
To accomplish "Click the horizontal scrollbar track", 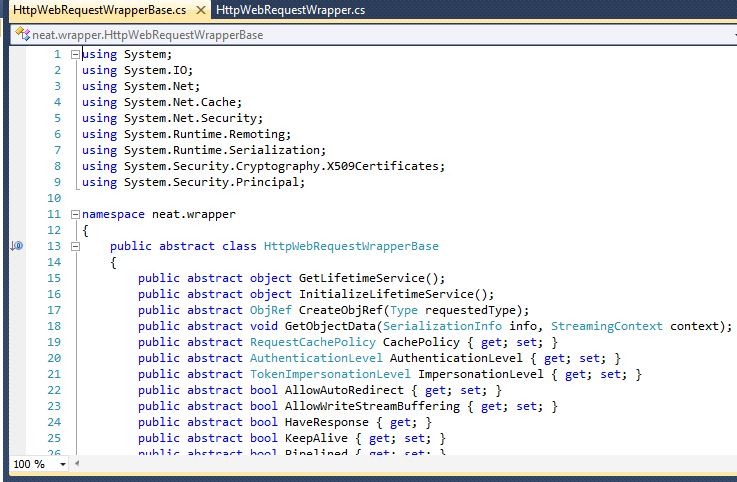I will tap(400, 465).
